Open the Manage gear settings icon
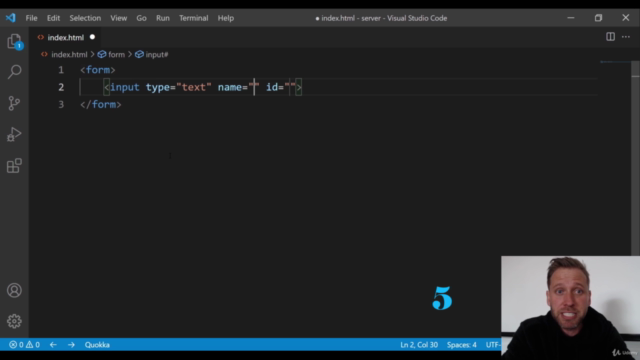This screenshot has width=640, height=360. [x=14, y=321]
